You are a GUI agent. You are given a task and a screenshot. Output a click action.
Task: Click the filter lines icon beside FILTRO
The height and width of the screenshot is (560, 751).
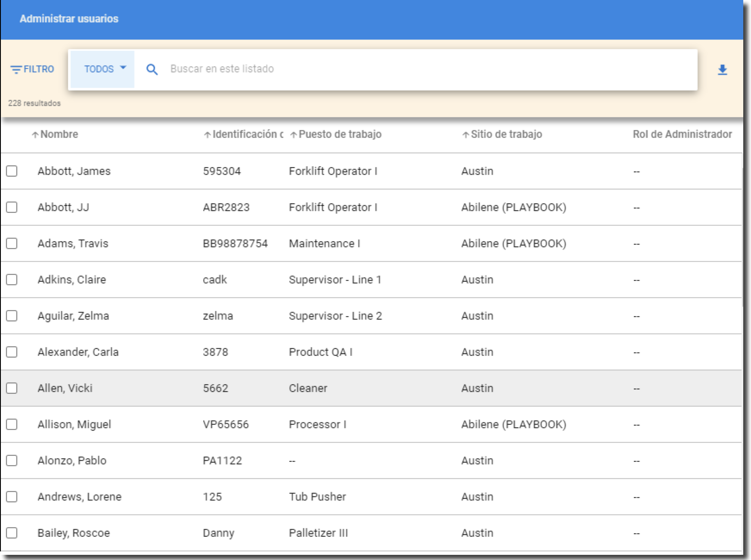click(x=16, y=70)
